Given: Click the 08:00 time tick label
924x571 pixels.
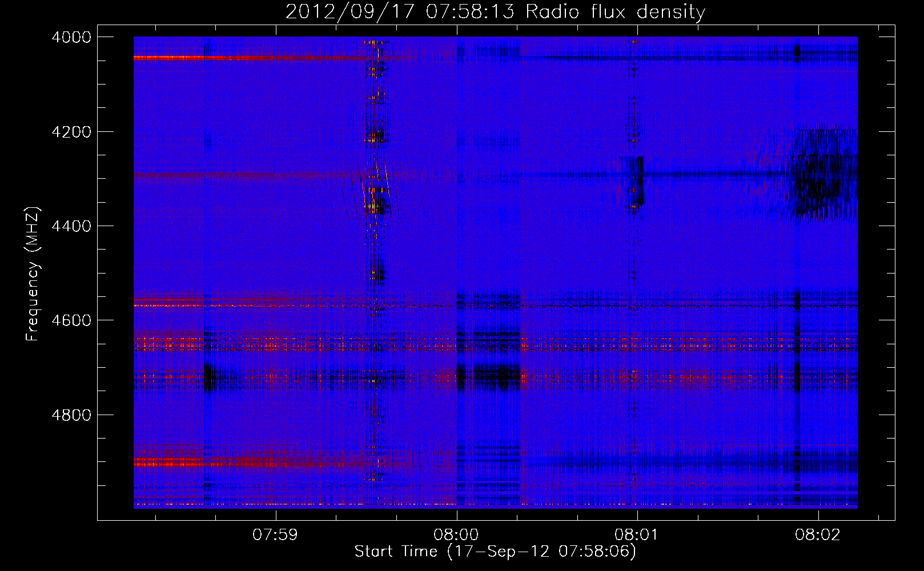Looking at the screenshot, I should pyautogui.click(x=457, y=535).
